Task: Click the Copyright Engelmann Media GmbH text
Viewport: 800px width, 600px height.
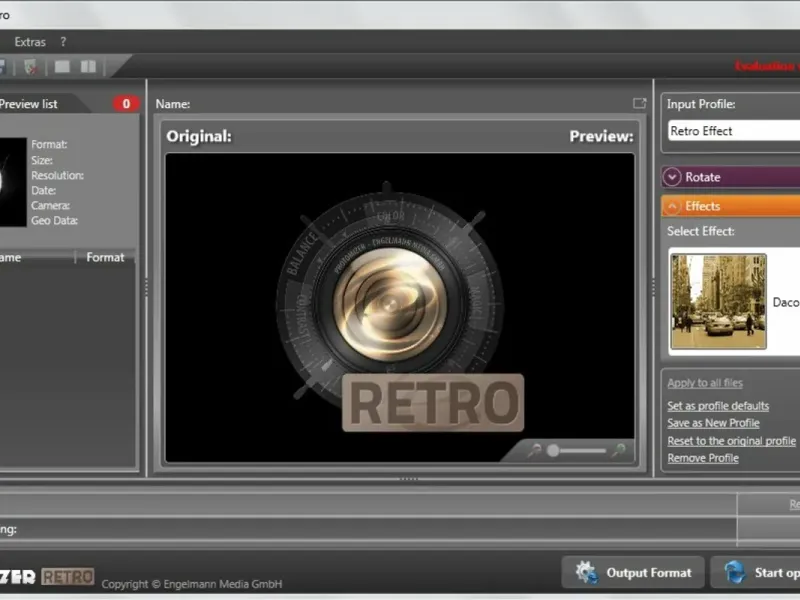Action: [191, 584]
